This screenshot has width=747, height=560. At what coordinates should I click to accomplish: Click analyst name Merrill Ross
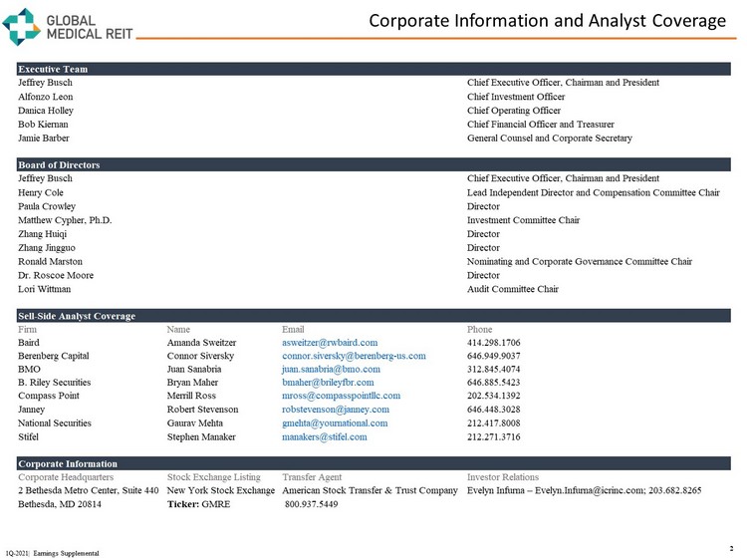[191, 396]
